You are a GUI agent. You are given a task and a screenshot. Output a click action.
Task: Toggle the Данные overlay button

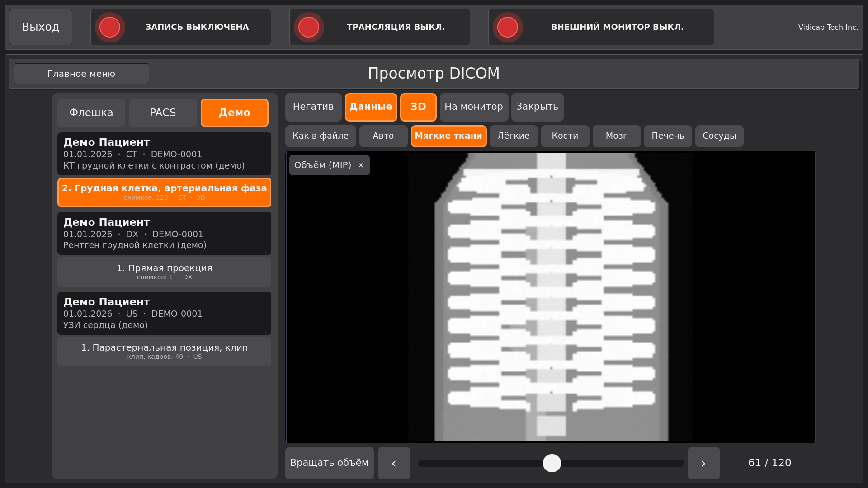pos(371,107)
